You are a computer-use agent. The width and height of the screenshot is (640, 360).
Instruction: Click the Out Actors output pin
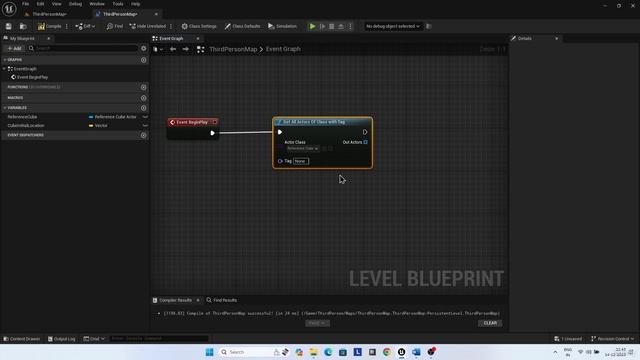365,142
